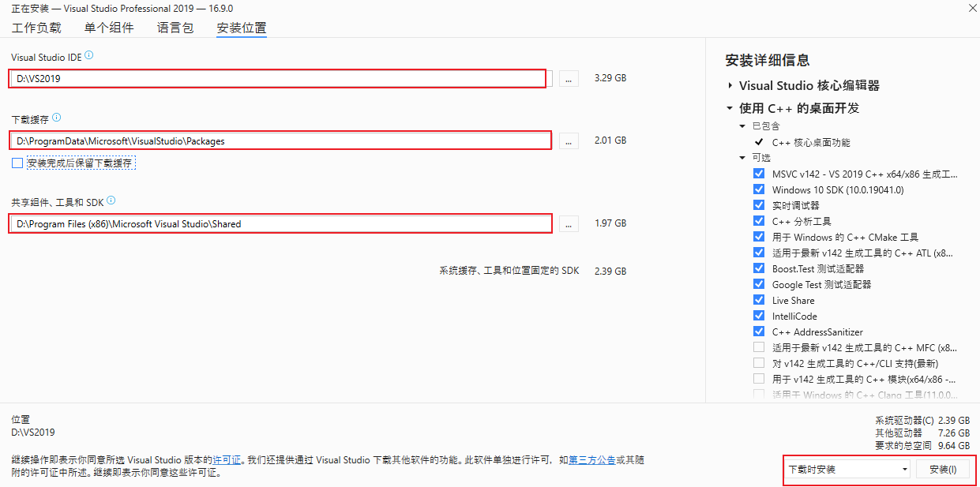Browse for Visual Studio IDE install folder
This screenshot has height=487, width=980.
coord(569,79)
